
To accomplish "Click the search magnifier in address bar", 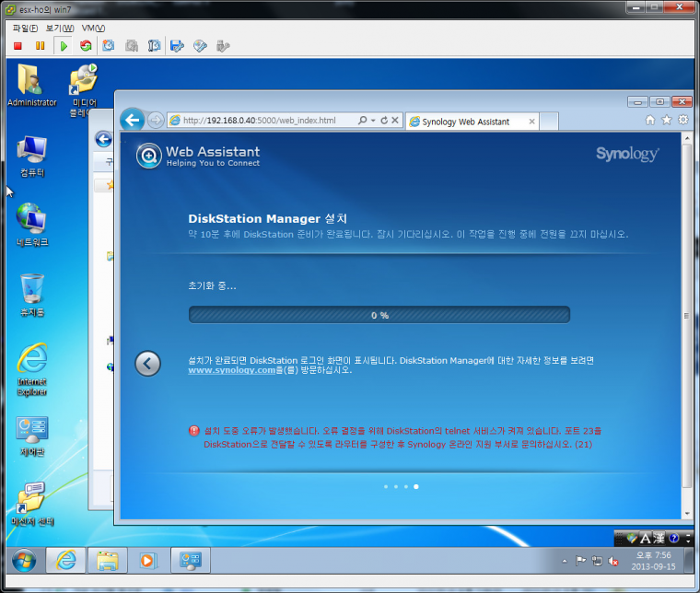I will pos(363,120).
